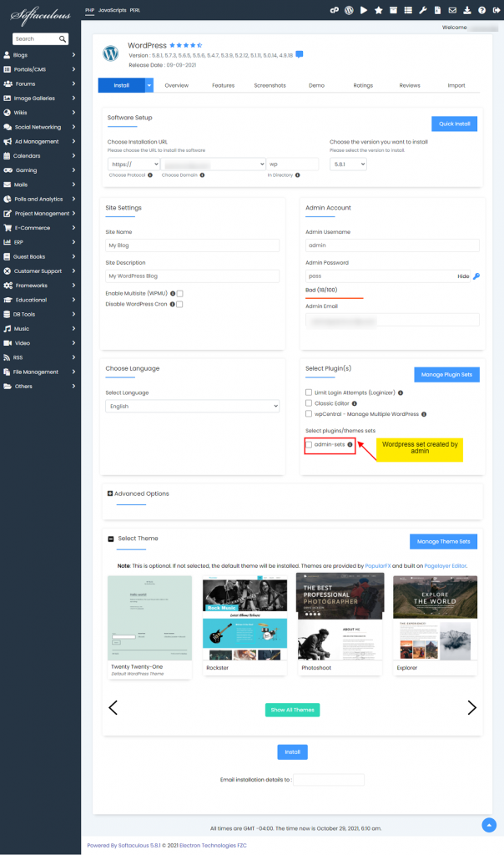Click the In Directory wp field
The width and height of the screenshot is (504, 855).
292,164
